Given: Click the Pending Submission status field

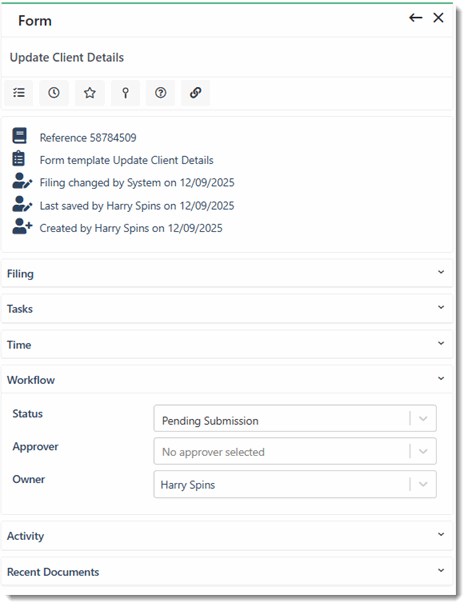Looking at the screenshot, I should (295, 418).
